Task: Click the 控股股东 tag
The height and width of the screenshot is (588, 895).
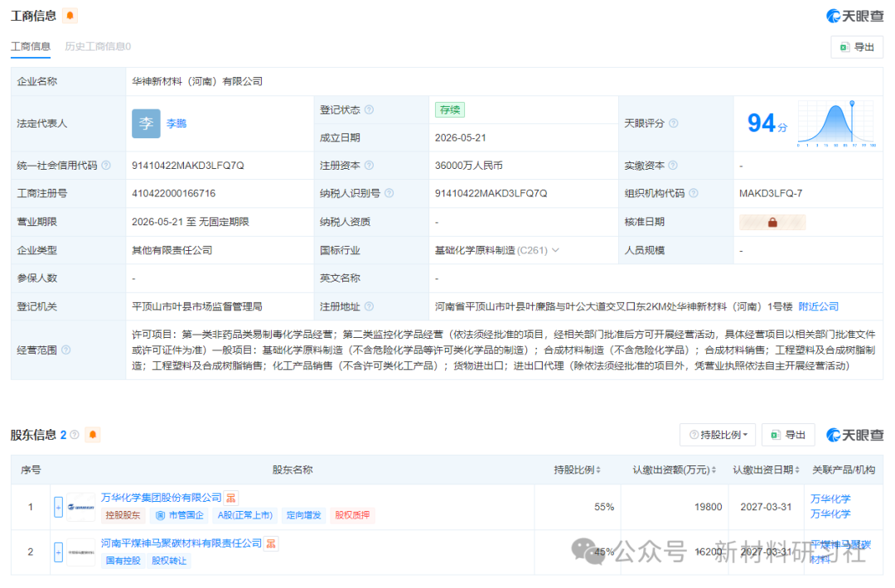Action: [x=123, y=515]
